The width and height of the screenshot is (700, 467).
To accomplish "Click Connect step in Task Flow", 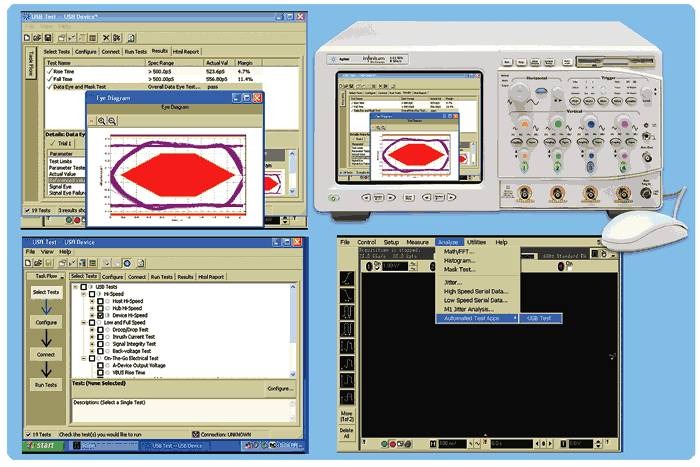I will pyautogui.click(x=46, y=354).
